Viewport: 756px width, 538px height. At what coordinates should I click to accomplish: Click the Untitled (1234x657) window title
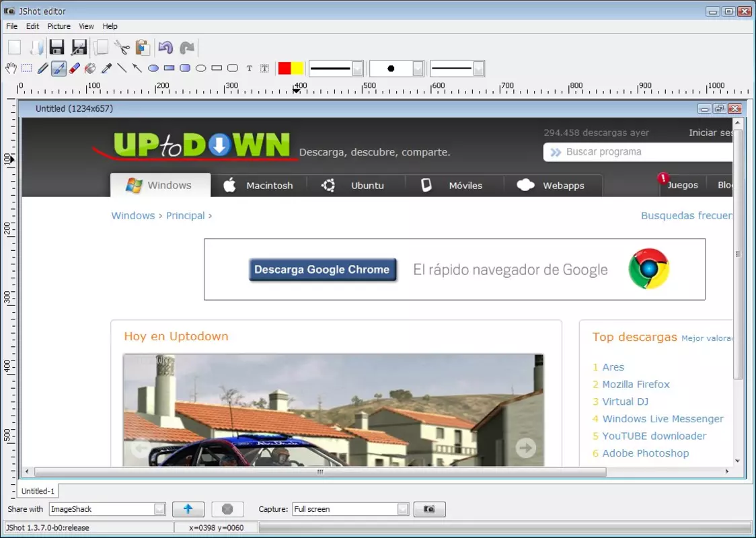(74, 108)
